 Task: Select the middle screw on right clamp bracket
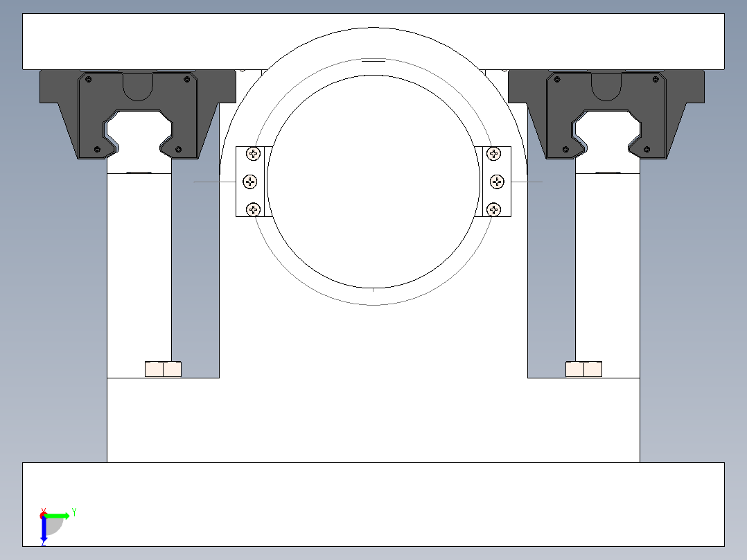coord(497,182)
